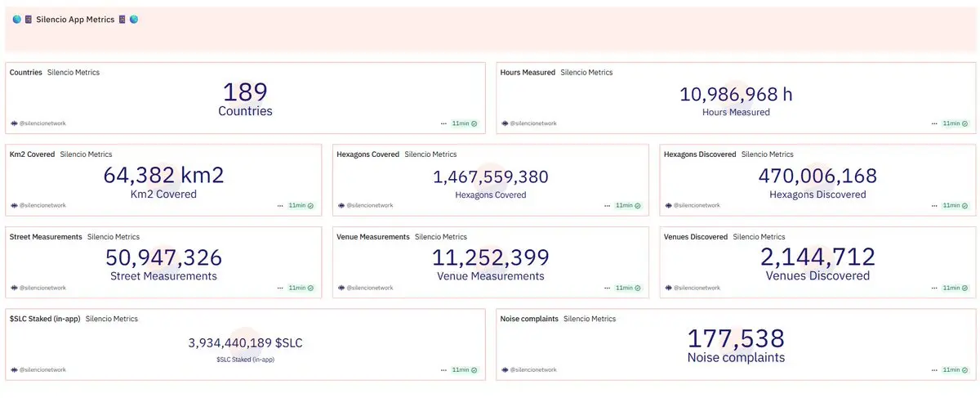The width and height of the screenshot is (980, 398).
Task: Open Silencio Metrics query on Hours Measured card
Action: [x=586, y=73]
